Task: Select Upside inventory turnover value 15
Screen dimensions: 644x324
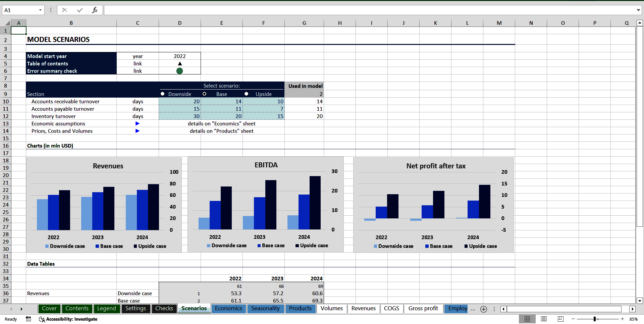Action: coord(264,116)
